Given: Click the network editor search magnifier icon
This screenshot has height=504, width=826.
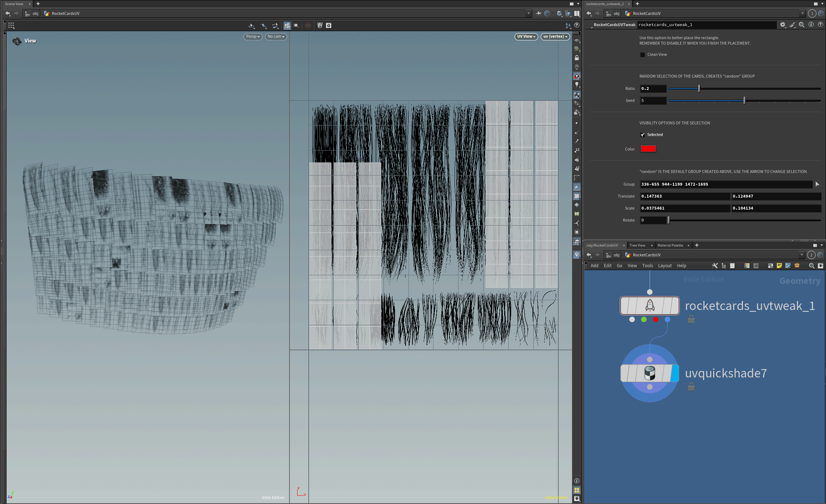Looking at the screenshot, I should click(812, 266).
